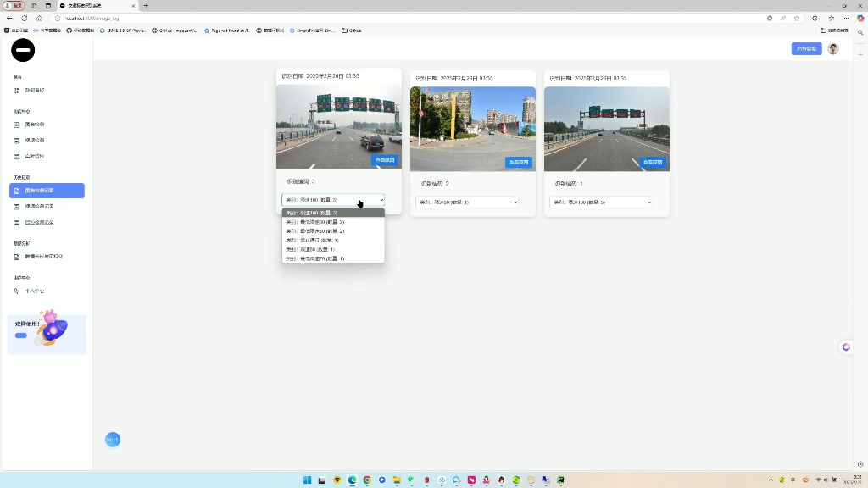Click document icon of data analysis entry

(x=17, y=257)
